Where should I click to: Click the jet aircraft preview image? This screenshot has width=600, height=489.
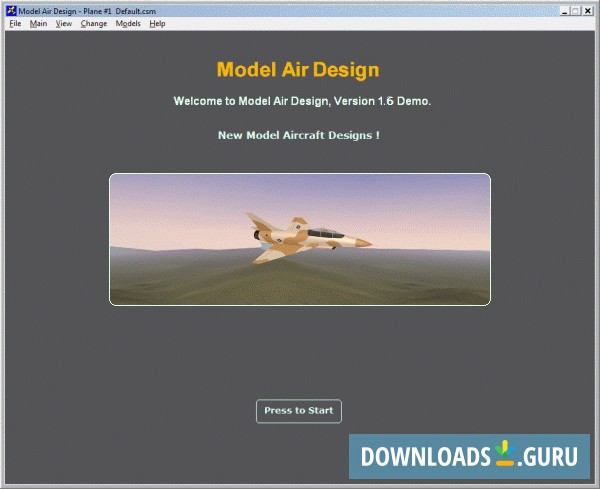(300, 240)
